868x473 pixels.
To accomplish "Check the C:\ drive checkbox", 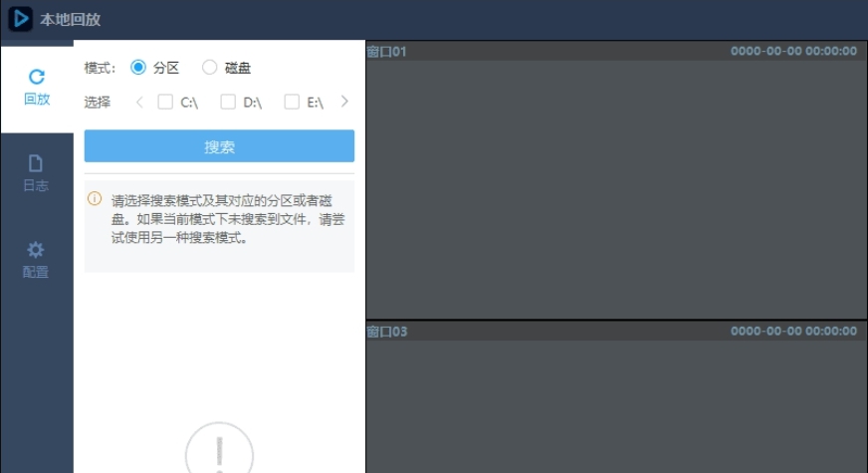I will pos(165,102).
